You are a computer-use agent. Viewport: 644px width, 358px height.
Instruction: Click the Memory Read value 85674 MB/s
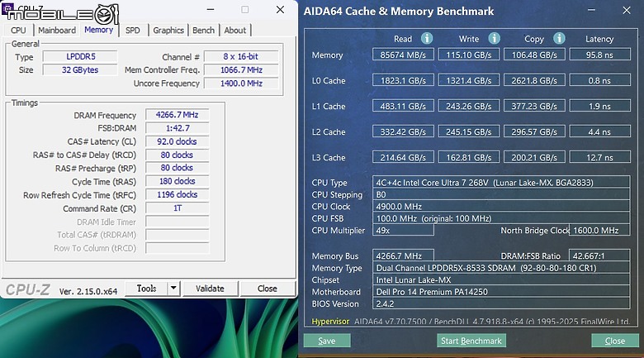click(x=403, y=55)
